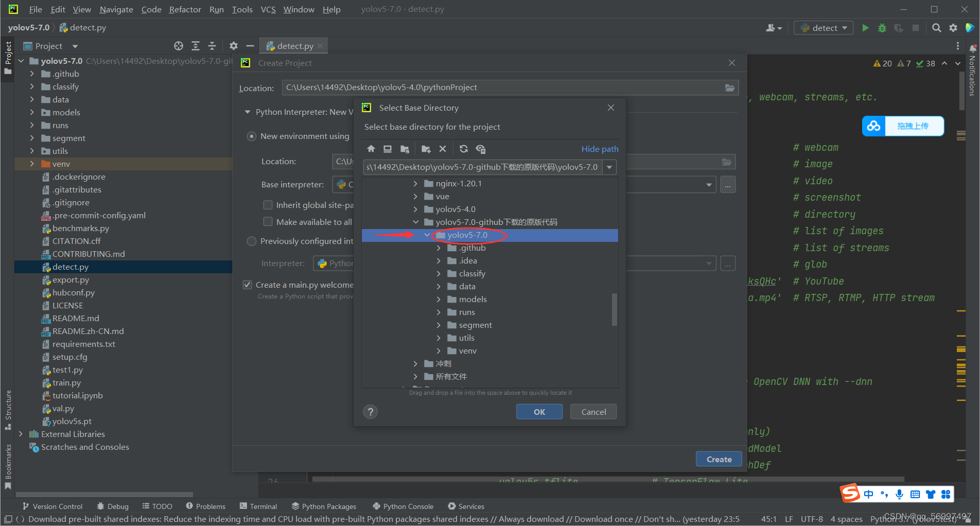Uncheck Create a main.py welcome script

(x=248, y=285)
